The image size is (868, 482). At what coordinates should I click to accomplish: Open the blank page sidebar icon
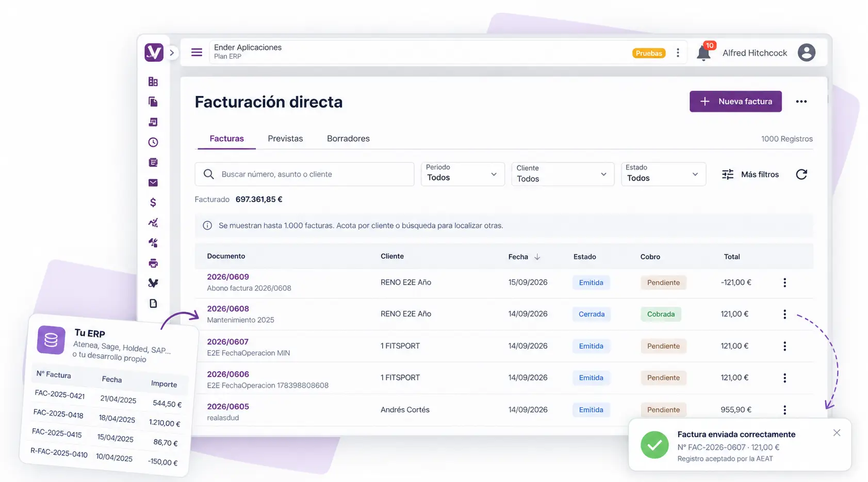tap(153, 304)
